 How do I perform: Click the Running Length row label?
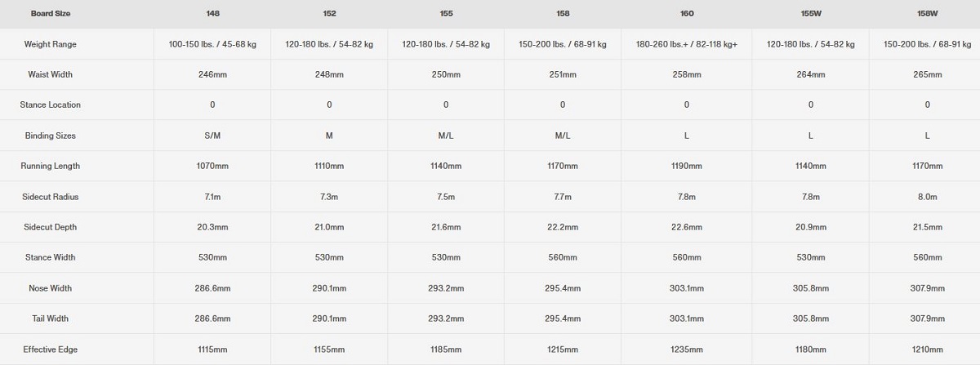click(51, 166)
